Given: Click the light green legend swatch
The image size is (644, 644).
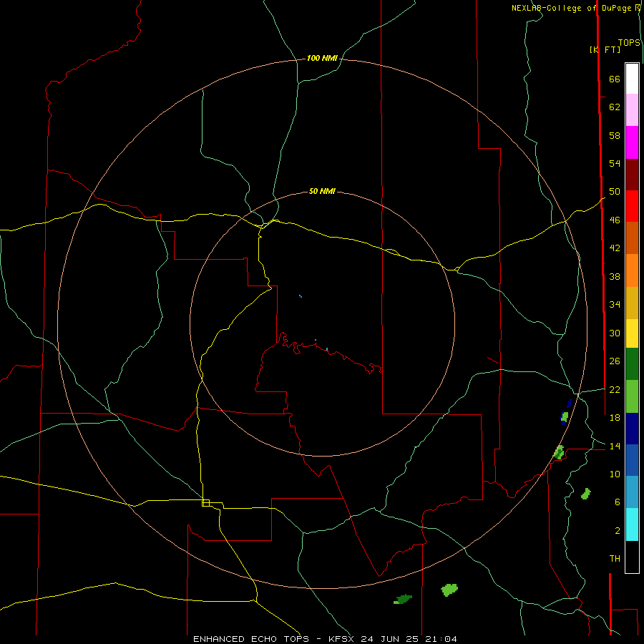Looking at the screenshot, I should pyautogui.click(x=632, y=396).
